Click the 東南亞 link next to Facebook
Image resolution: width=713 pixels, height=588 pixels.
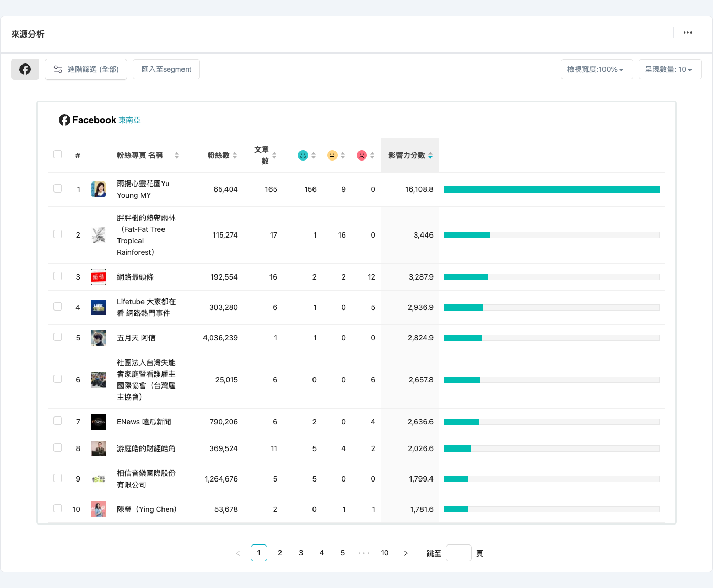coord(129,120)
